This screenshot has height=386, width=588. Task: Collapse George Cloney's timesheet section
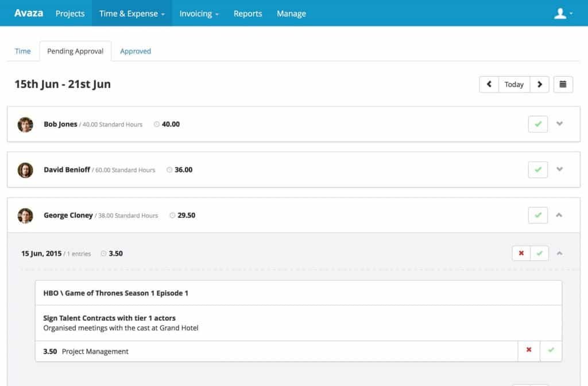click(560, 216)
